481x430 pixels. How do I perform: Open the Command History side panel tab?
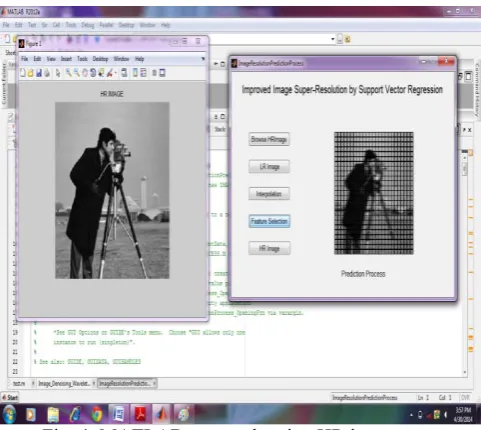[477, 89]
